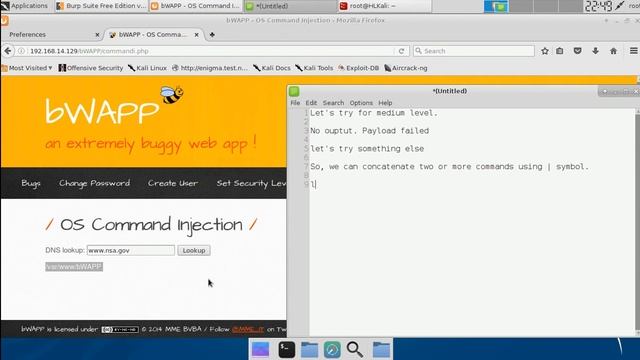Open File menu in text editor
Viewport: 640px width, 360px height.
[295, 103]
